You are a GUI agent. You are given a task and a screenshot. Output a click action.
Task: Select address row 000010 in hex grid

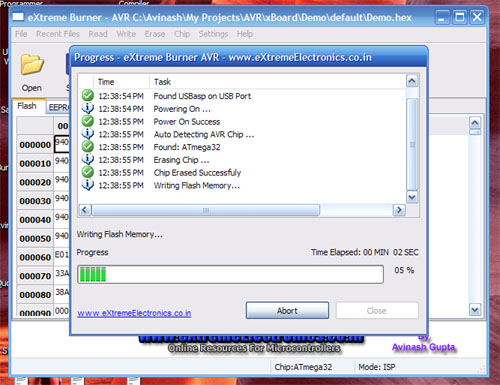35,163
